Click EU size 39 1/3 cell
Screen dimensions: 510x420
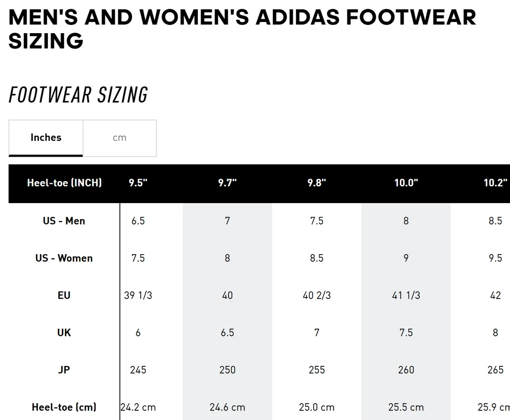pos(138,295)
